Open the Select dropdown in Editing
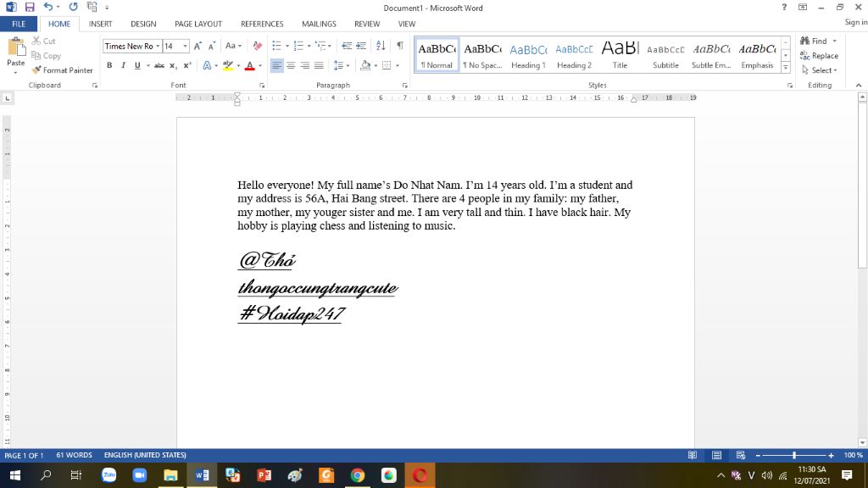 820,70
